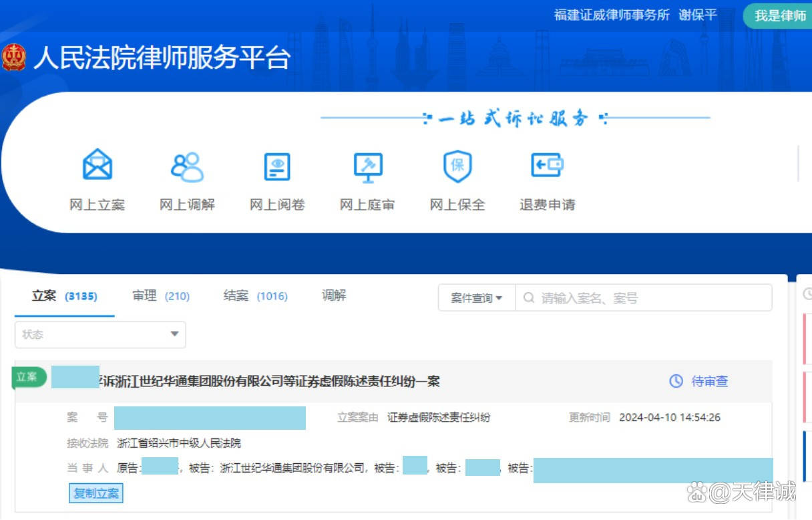Click the 谢保平 lawyer name link
Screen dimensions: 812x520
pos(696,15)
